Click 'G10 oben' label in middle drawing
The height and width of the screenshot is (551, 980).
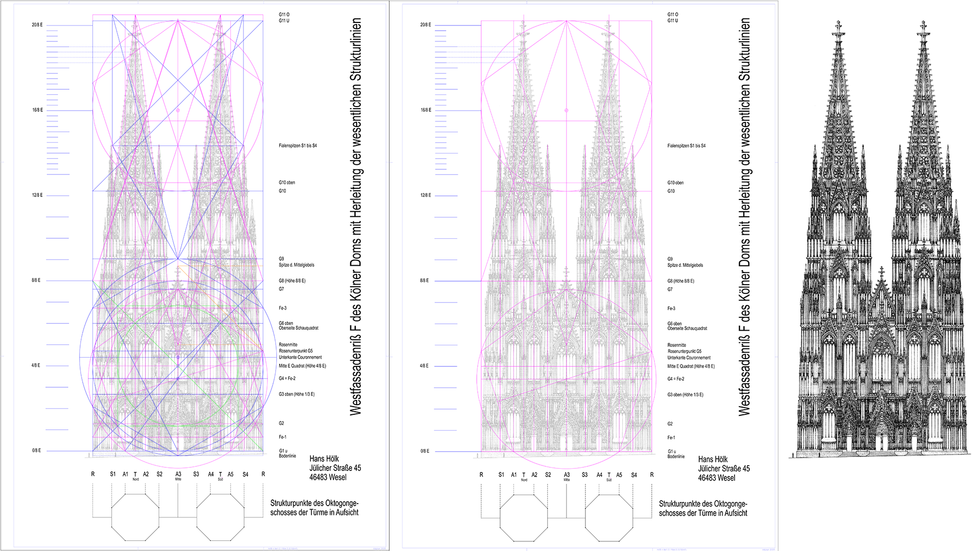click(x=676, y=183)
